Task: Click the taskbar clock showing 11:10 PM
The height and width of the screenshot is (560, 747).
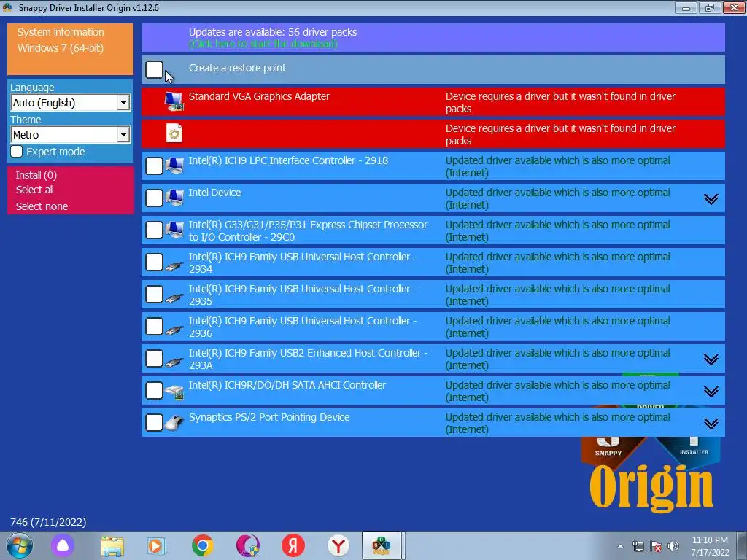Action: (x=710, y=546)
